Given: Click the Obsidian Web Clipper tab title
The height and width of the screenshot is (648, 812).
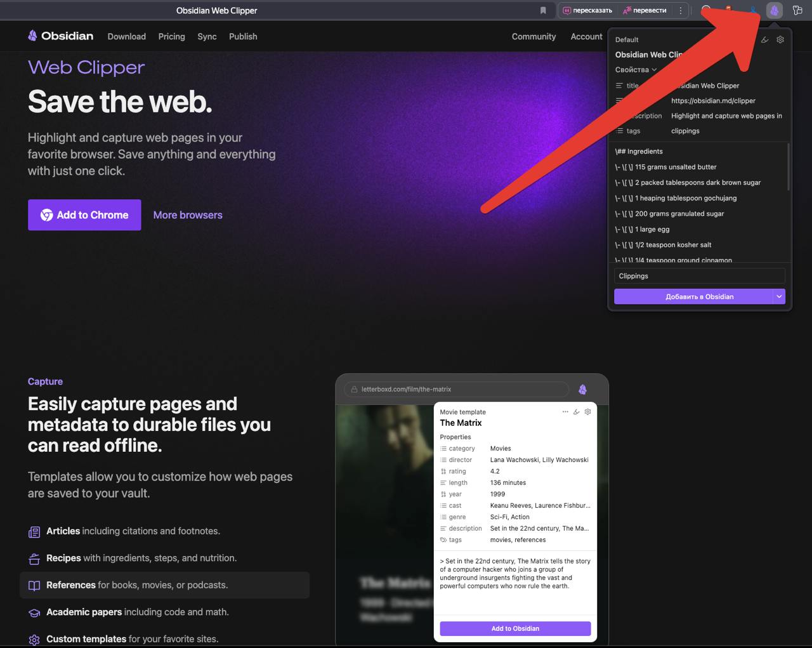Looking at the screenshot, I should click(x=217, y=10).
